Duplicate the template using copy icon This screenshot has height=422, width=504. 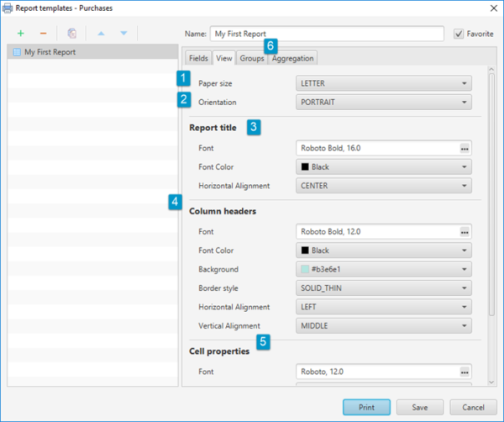coord(72,33)
